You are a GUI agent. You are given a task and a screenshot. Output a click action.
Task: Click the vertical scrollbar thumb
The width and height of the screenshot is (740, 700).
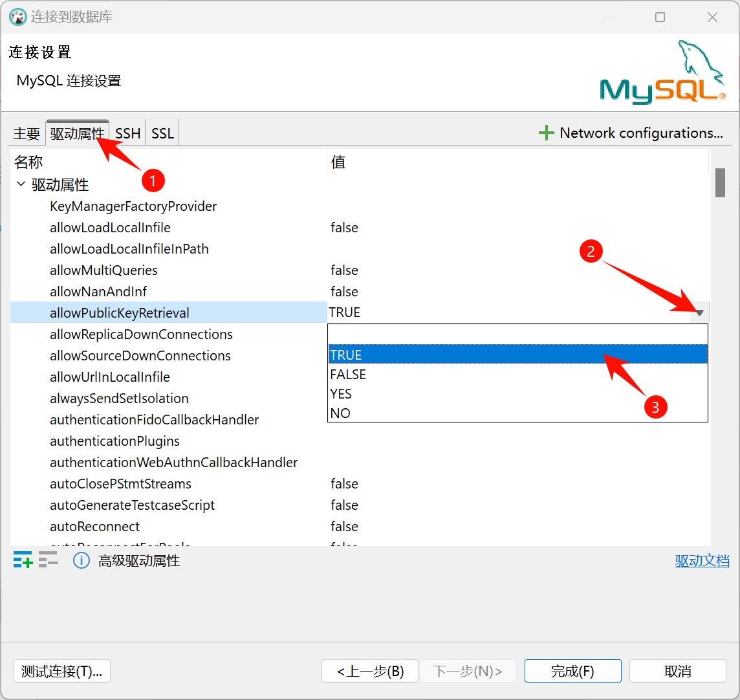(x=720, y=183)
